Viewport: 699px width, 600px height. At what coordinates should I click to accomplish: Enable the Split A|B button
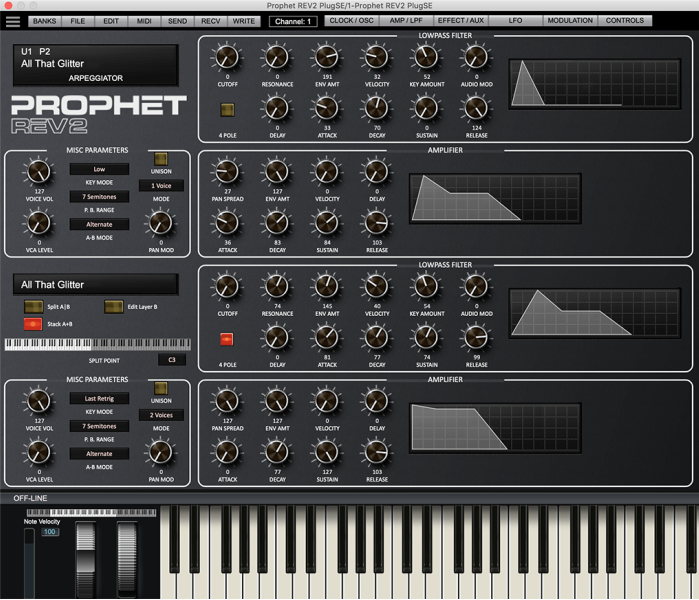tap(33, 307)
